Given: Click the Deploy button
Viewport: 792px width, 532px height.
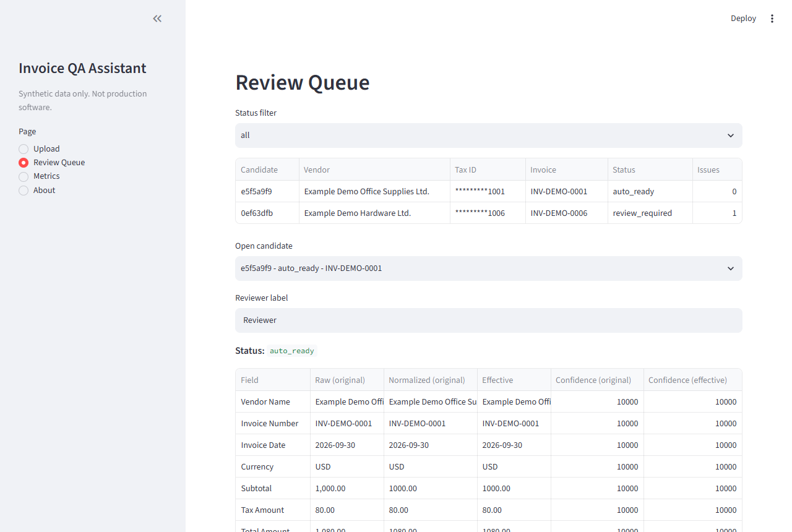Looking at the screenshot, I should [x=743, y=19].
